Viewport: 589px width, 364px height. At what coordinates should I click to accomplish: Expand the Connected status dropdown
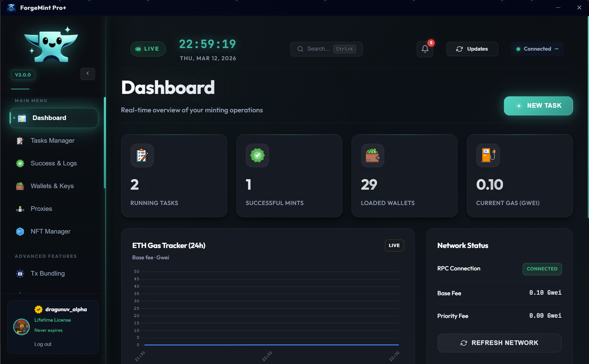(x=537, y=49)
